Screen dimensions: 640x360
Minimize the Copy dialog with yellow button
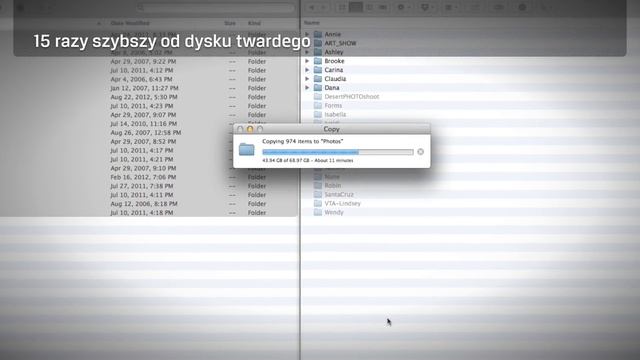(x=250, y=129)
